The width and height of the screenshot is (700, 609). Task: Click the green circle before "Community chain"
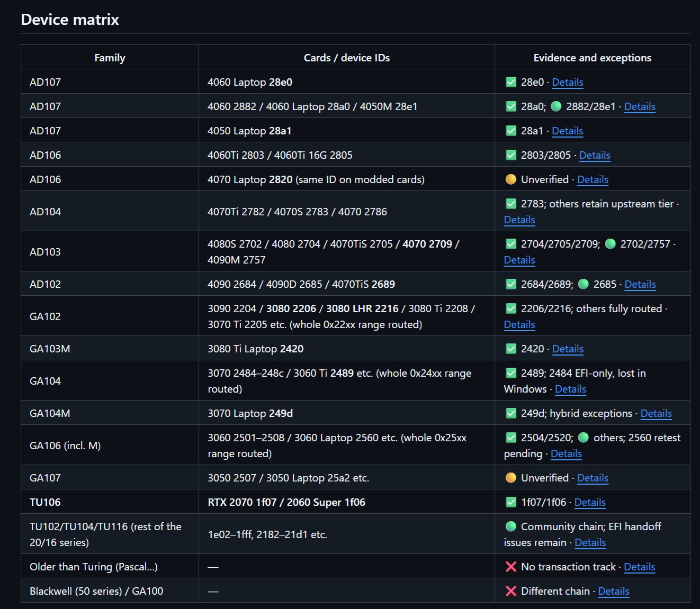tap(511, 526)
